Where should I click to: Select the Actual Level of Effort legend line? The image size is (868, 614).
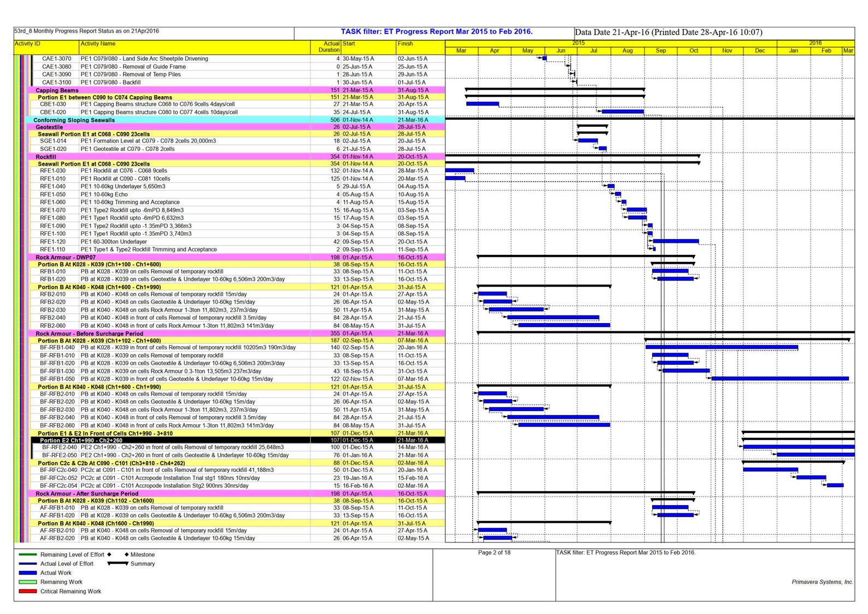27,563
